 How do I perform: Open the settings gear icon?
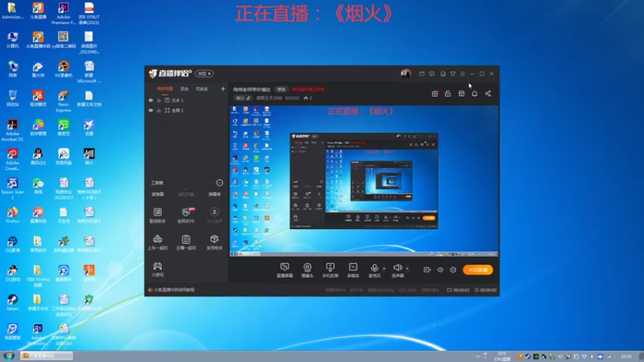(x=453, y=269)
